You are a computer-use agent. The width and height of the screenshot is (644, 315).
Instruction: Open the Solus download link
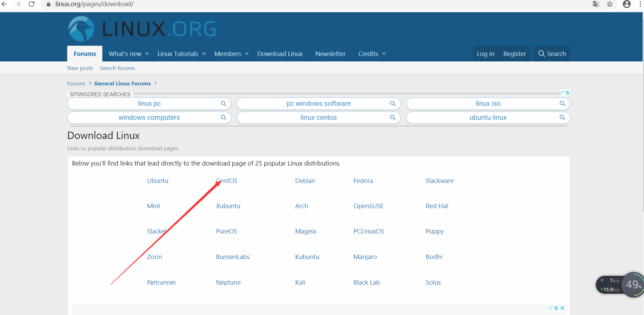click(433, 282)
